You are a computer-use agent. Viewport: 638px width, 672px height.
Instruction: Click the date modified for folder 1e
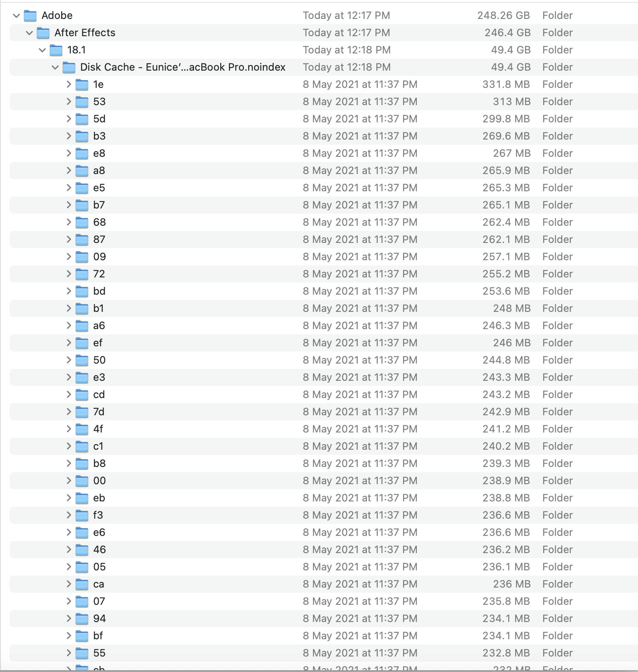(x=360, y=84)
